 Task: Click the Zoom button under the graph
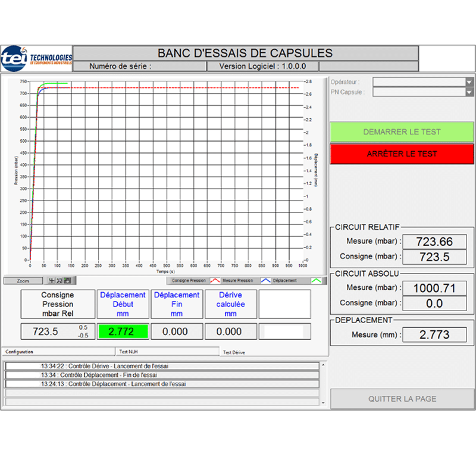coord(23,280)
